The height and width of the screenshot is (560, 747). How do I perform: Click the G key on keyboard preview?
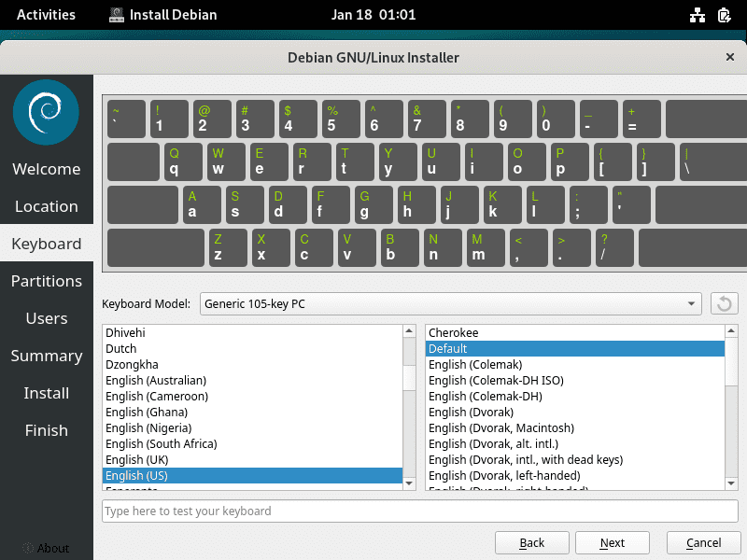pyautogui.click(x=374, y=204)
